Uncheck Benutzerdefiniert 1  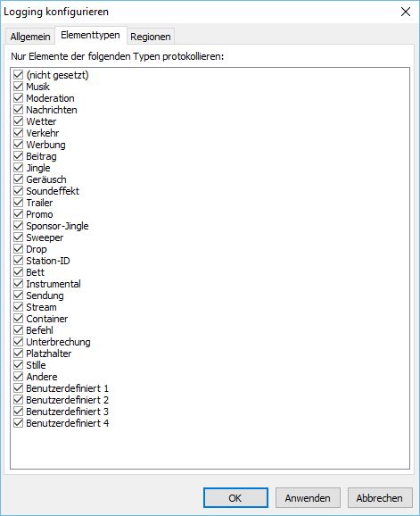coord(19,388)
